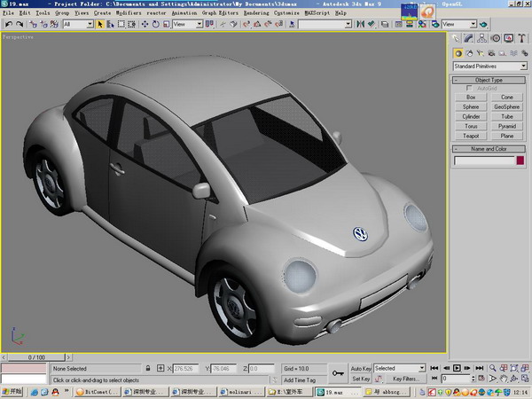Click the Redo arrow icon
This screenshot has width=532, height=399.
pyautogui.click(x=20, y=25)
